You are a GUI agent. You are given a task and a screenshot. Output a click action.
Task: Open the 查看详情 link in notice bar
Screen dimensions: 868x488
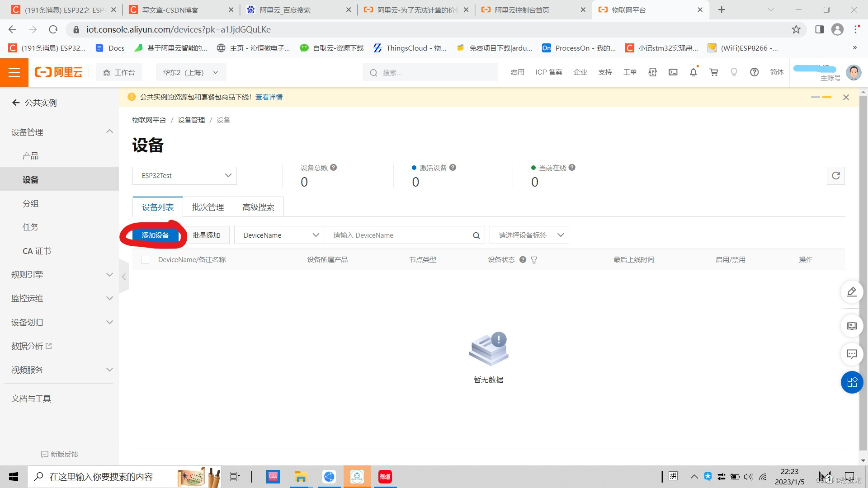click(269, 97)
